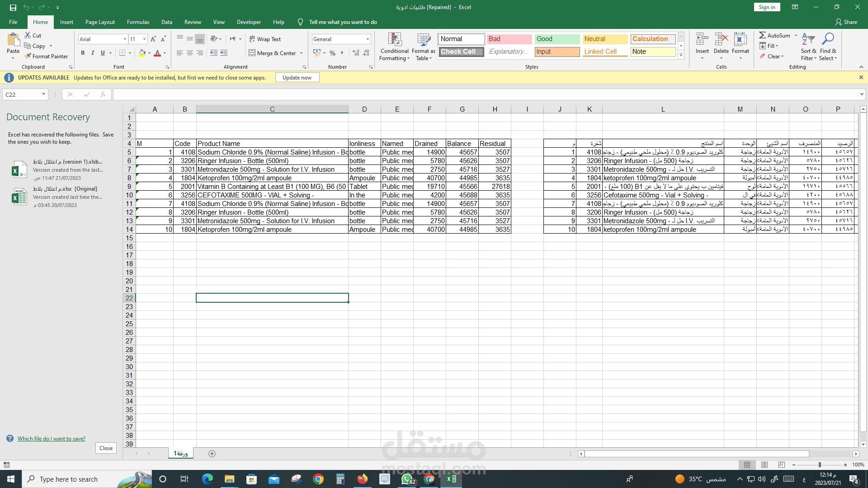
Task: Click the Percent Style icon
Action: tap(332, 53)
